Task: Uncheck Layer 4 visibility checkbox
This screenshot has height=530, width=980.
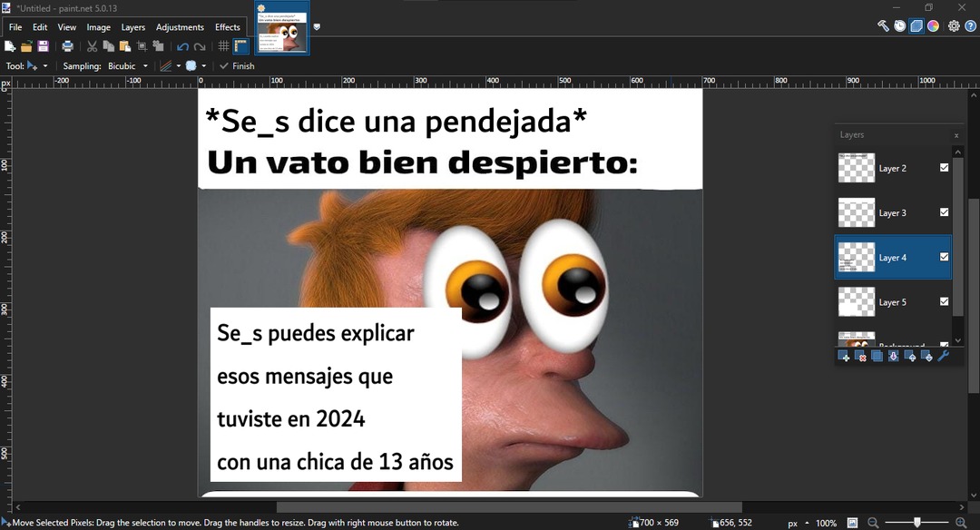Action: pyautogui.click(x=944, y=257)
